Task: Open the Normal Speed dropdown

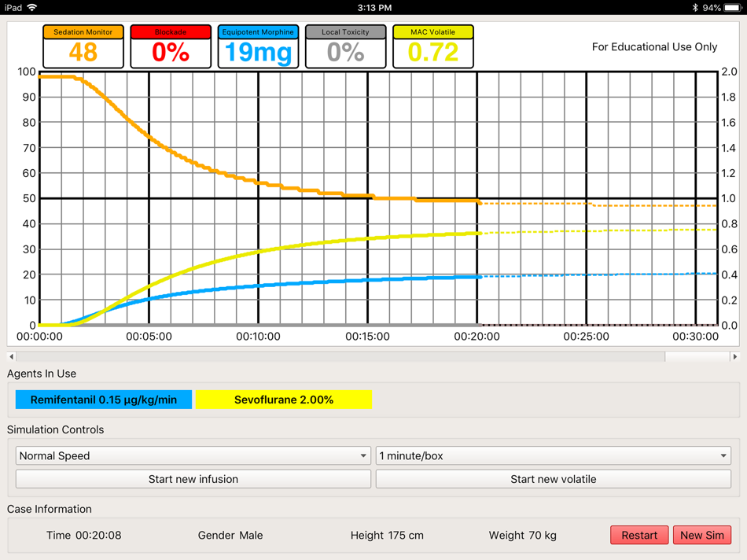Action: click(x=193, y=455)
